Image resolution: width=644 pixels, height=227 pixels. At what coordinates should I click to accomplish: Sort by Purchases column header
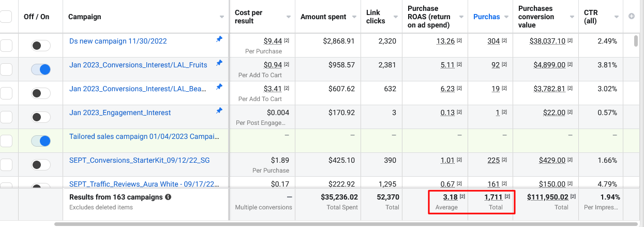[486, 17]
